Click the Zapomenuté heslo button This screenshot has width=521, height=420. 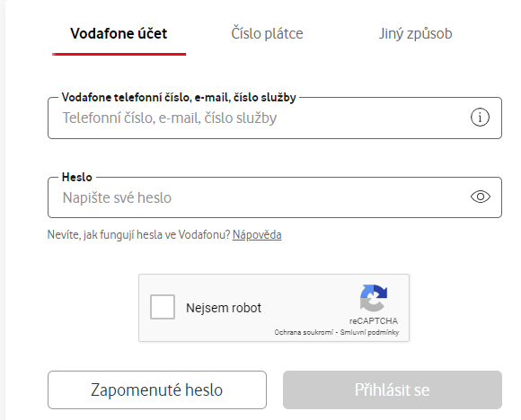click(157, 389)
